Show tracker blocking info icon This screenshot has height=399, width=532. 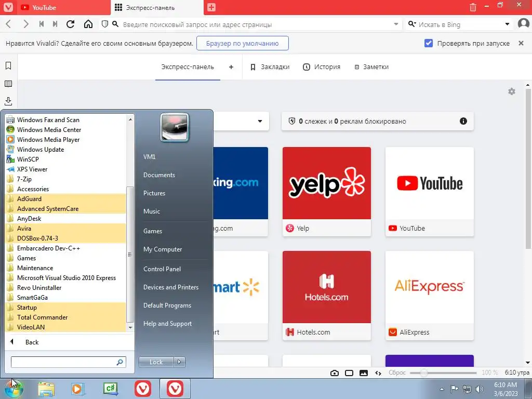click(463, 121)
